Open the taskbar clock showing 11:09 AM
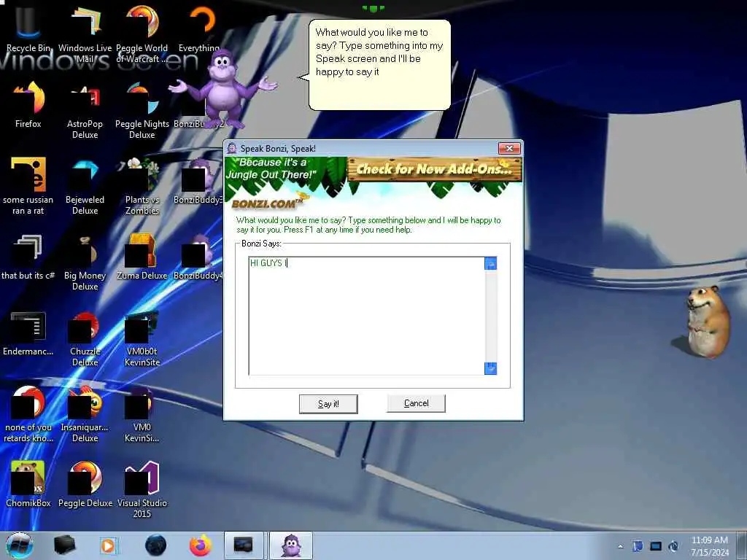 (x=710, y=546)
